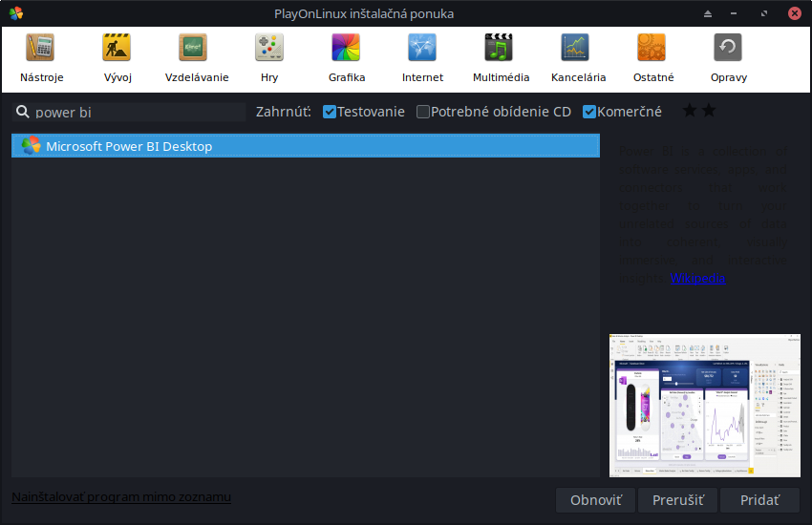Open the Vývoj category
The image size is (812, 525).
coord(118,58)
